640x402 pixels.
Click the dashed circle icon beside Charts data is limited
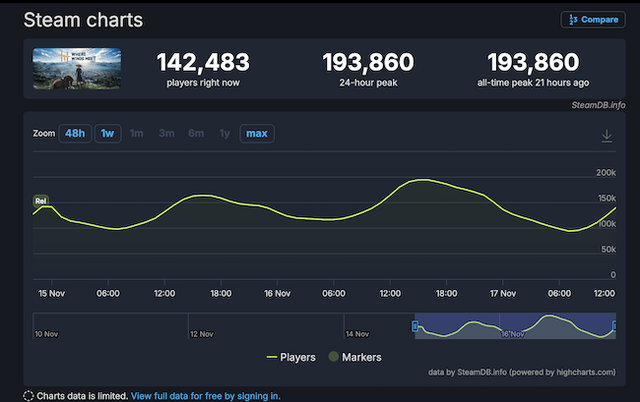click(x=29, y=395)
